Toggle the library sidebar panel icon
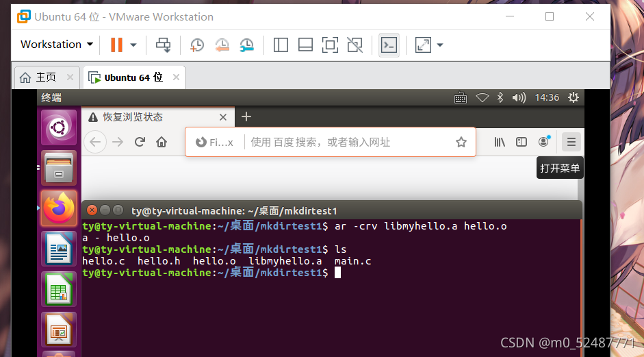This screenshot has height=357, width=644. point(281,45)
